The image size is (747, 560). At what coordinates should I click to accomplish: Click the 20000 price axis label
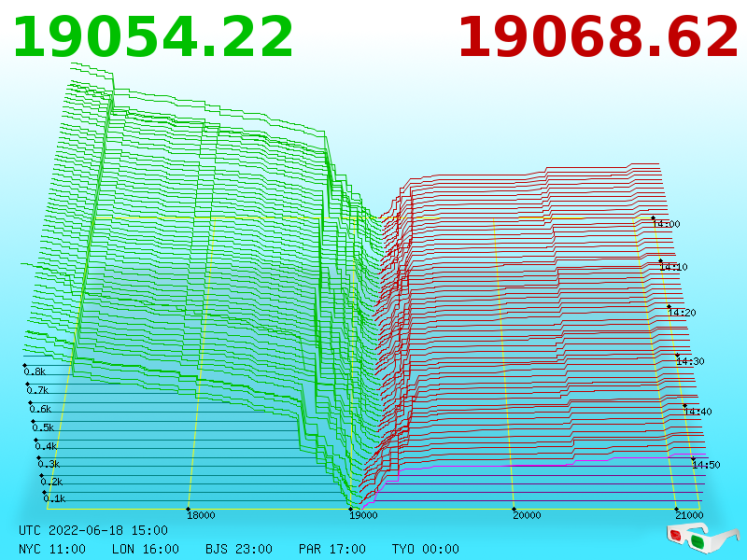[527, 515]
